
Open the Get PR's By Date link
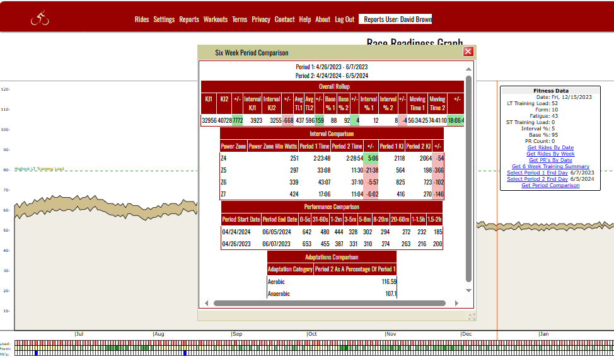click(550, 160)
